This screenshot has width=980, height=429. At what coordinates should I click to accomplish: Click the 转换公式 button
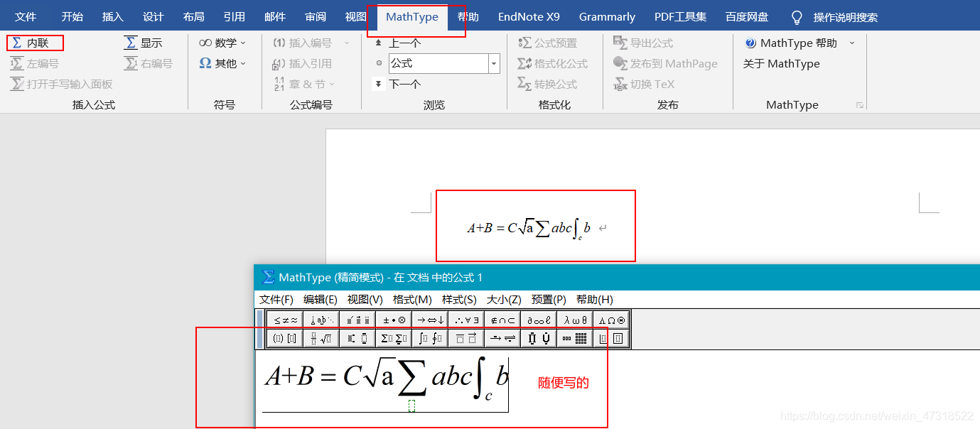548,84
